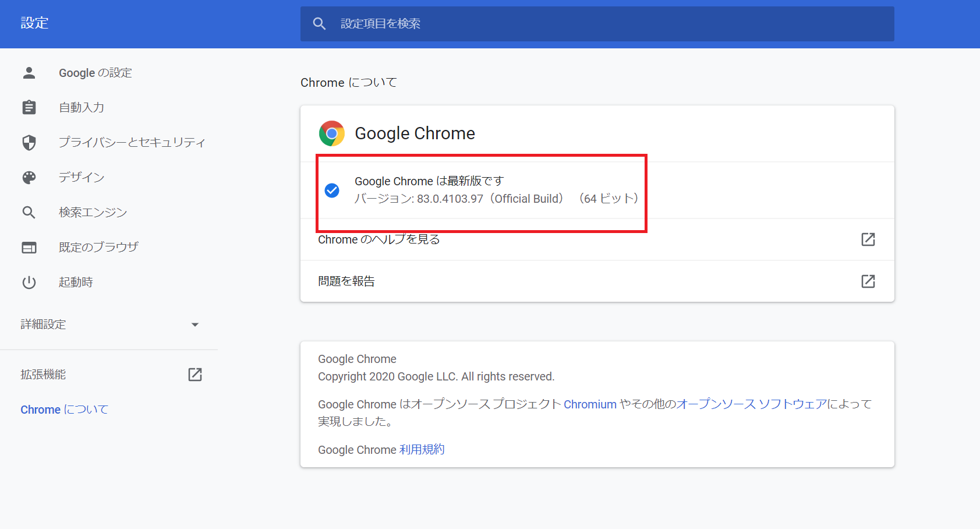Select Chrome について in sidebar
Viewport: 980px width, 529px height.
tap(65, 410)
